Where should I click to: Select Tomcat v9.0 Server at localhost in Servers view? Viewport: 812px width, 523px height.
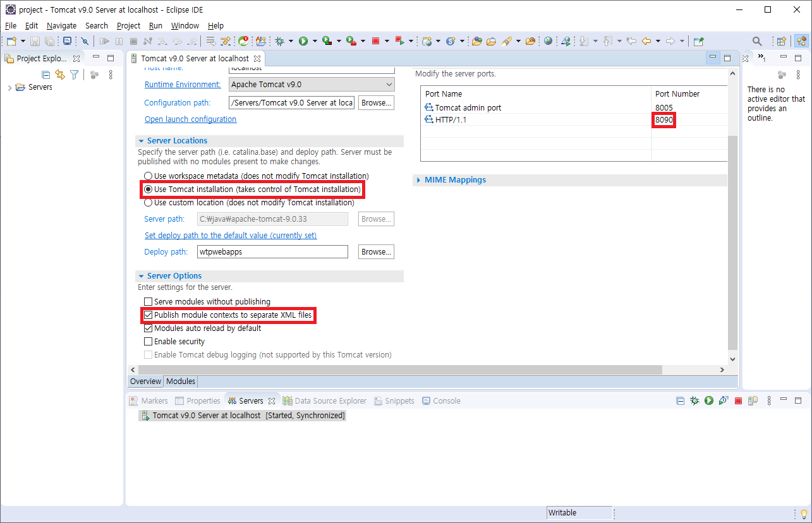pyautogui.click(x=242, y=416)
